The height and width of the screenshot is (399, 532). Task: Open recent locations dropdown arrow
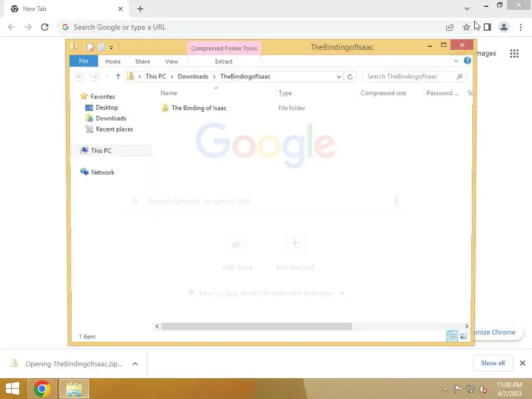[107, 77]
